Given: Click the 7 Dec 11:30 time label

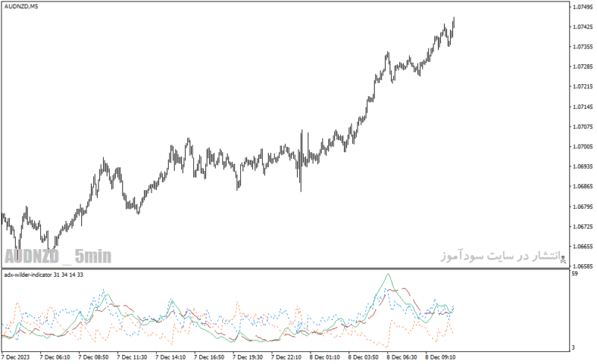Looking at the screenshot, I should [x=132, y=357].
